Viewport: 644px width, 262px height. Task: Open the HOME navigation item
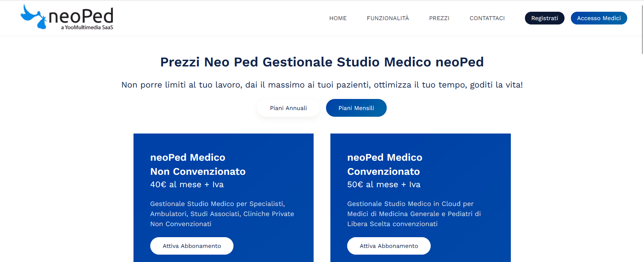[338, 18]
